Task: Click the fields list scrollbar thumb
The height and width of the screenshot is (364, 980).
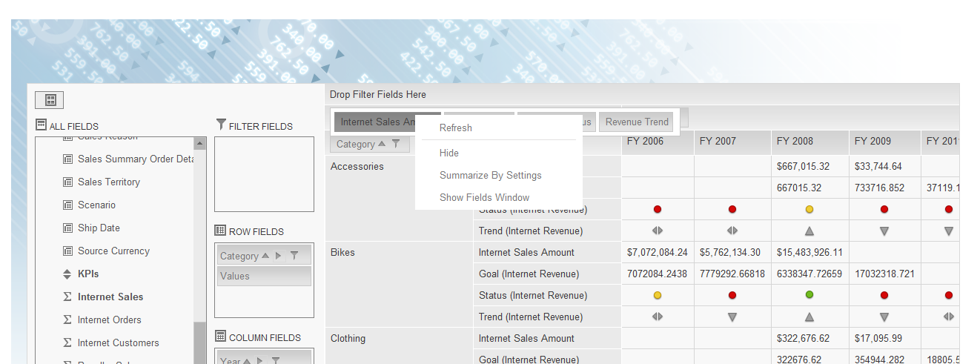Action: (200, 343)
